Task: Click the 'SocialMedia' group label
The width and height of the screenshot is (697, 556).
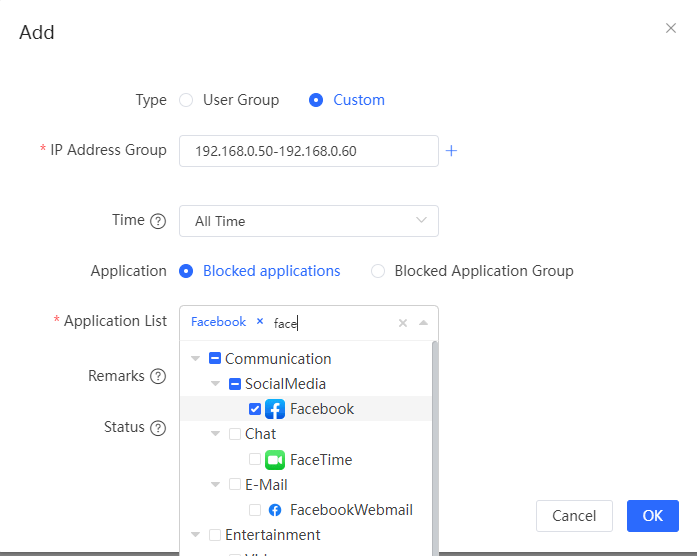Action: [x=285, y=384]
